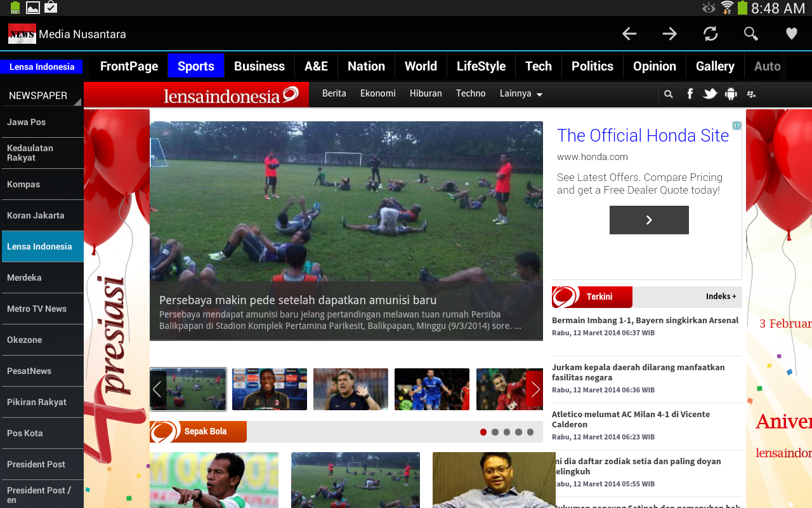Image resolution: width=812 pixels, height=508 pixels.
Task: Open the Business tab
Action: click(259, 66)
